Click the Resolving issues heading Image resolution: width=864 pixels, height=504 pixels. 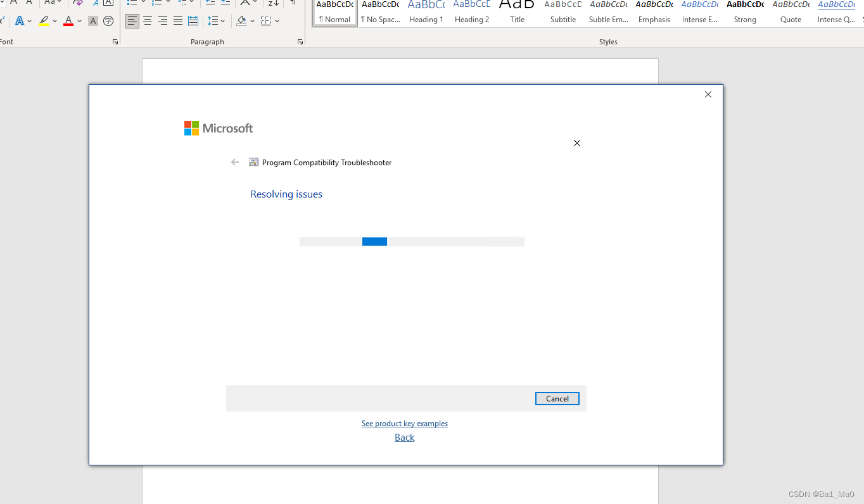(x=286, y=194)
